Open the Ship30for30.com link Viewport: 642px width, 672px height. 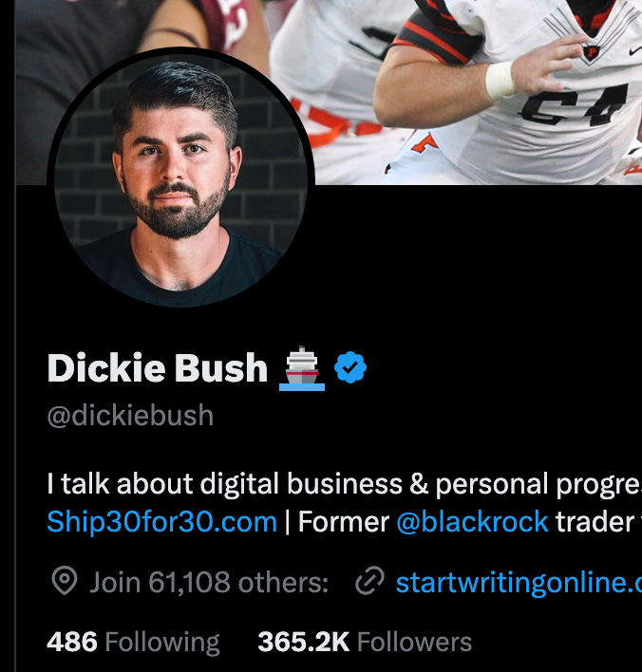(162, 522)
